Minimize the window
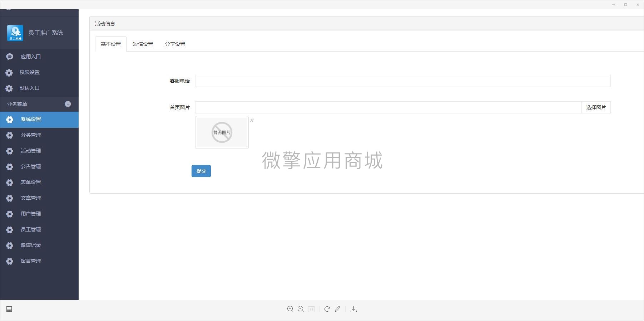Screen dimensions: 644x321 614,5
